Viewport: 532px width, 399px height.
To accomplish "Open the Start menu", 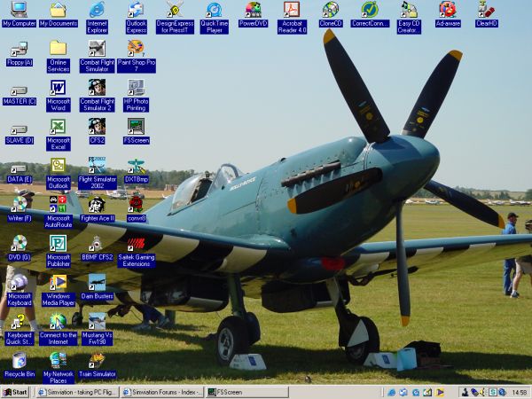I will [17, 392].
